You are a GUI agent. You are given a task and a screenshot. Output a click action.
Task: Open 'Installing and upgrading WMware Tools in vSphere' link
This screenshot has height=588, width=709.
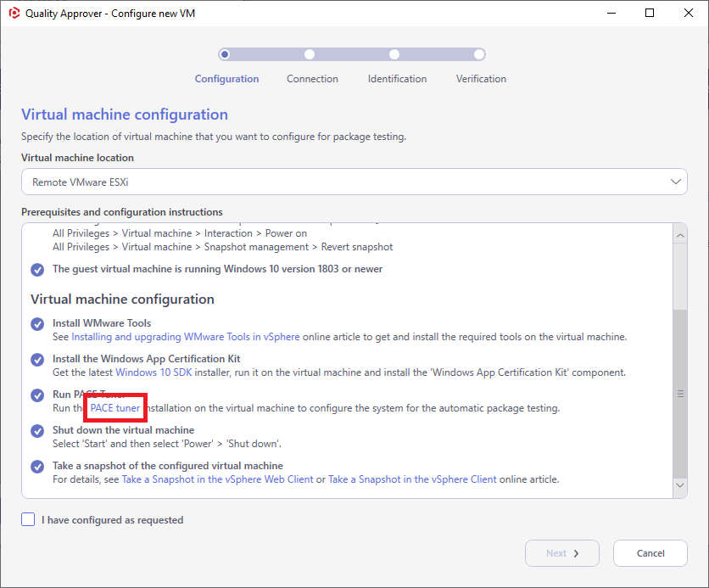pyautogui.click(x=186, y=337)
